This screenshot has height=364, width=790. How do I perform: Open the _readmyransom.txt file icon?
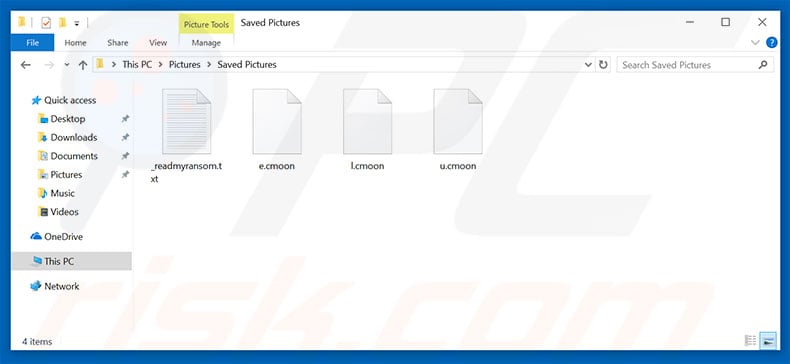[x=186, y=122]
